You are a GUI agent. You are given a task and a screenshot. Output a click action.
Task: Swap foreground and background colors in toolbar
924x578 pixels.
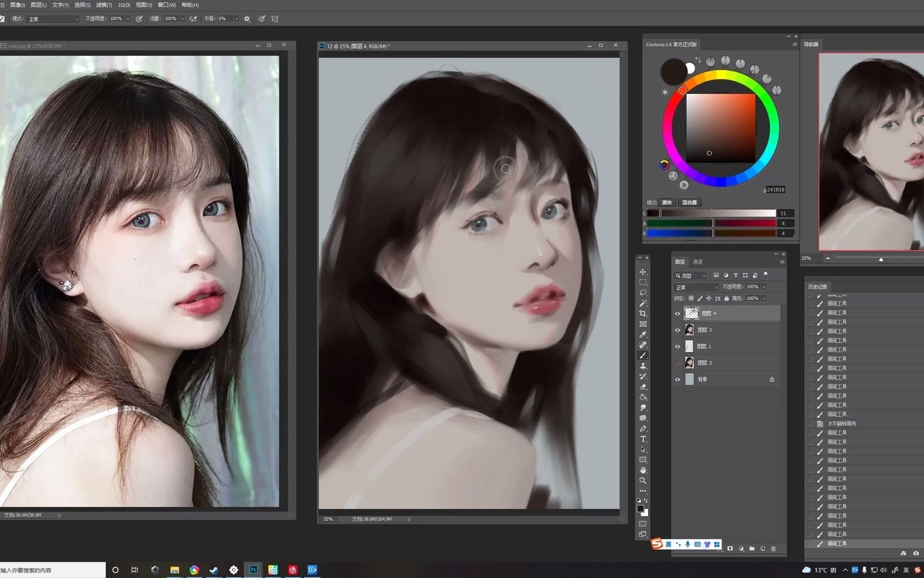click(x=646, y=500)
